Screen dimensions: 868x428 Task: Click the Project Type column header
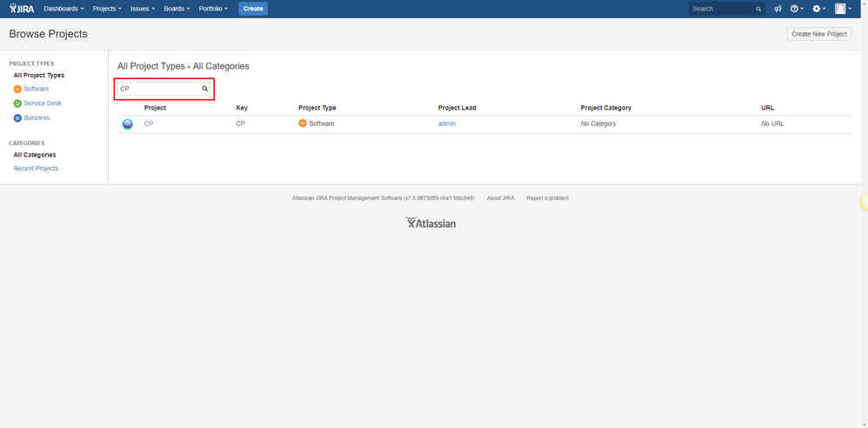[317, 107]
